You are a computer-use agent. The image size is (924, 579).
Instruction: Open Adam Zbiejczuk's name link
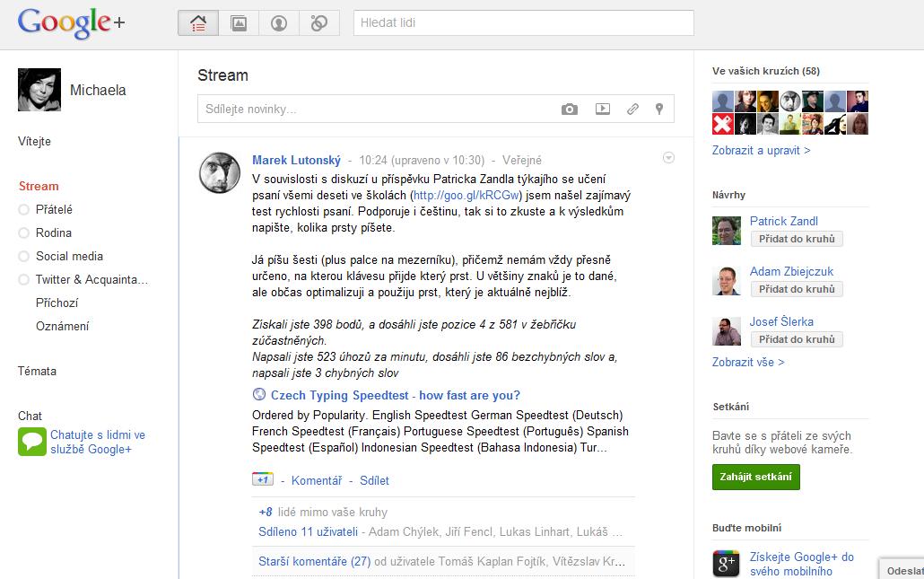[x=791, y=271]
